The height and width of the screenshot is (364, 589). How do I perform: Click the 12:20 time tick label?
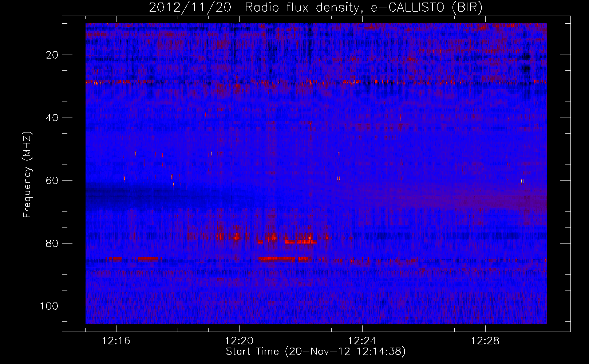239,341
